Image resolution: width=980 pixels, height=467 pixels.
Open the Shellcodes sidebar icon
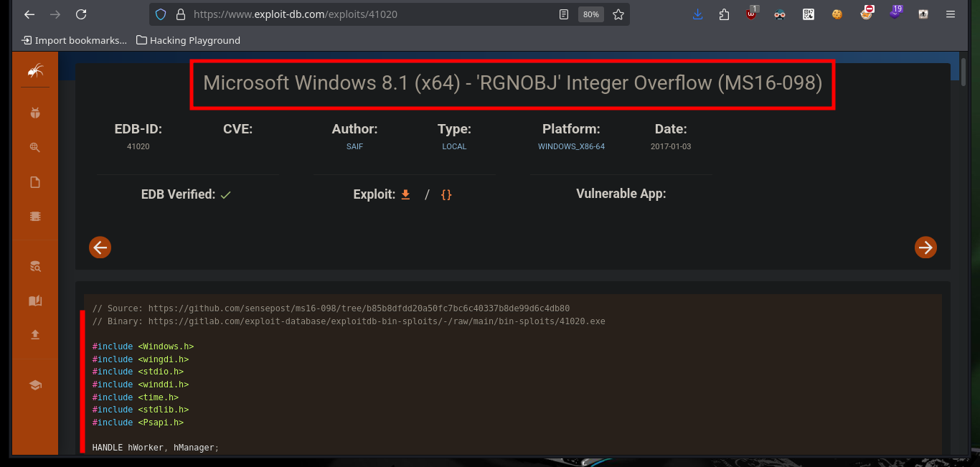coord(35,217)
